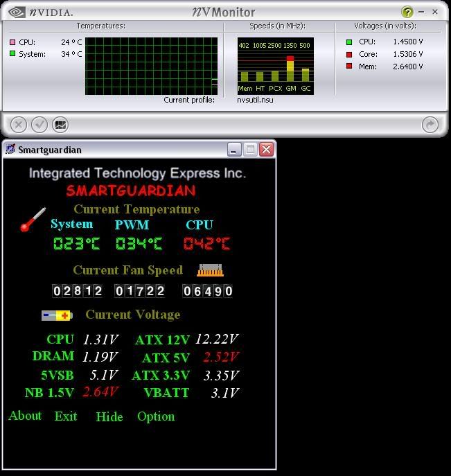Close the NVMonitor window
This screenshot has height=476, width=451.
coord(434,12)
